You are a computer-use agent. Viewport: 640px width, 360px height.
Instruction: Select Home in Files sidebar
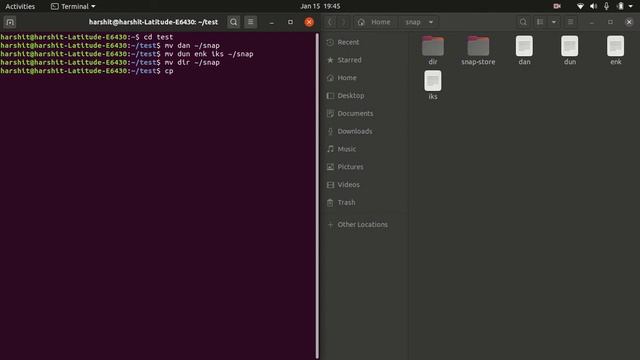click(x=365, y=78)
